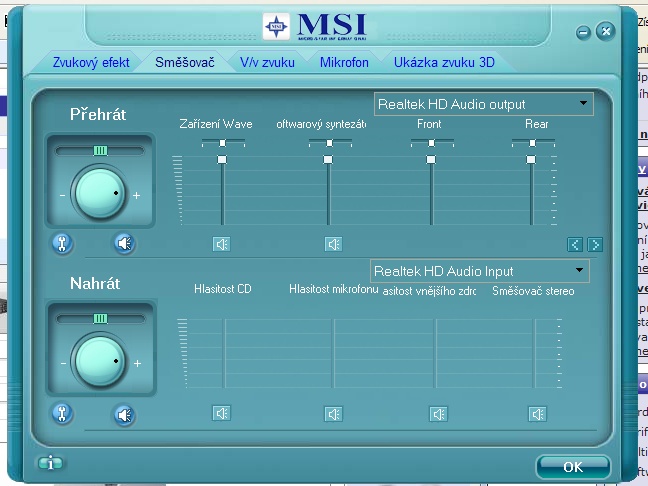The height and width of the screenshot is (486, 648).
Task: Mute the Zařízení Wave channel
Action: [222, 244]
